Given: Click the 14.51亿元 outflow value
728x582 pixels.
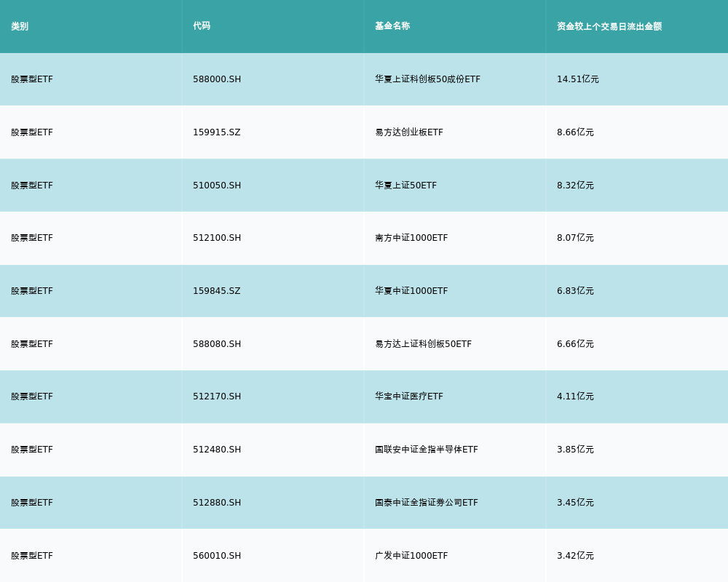Looking at the screenshot, I should coord(577,79).
